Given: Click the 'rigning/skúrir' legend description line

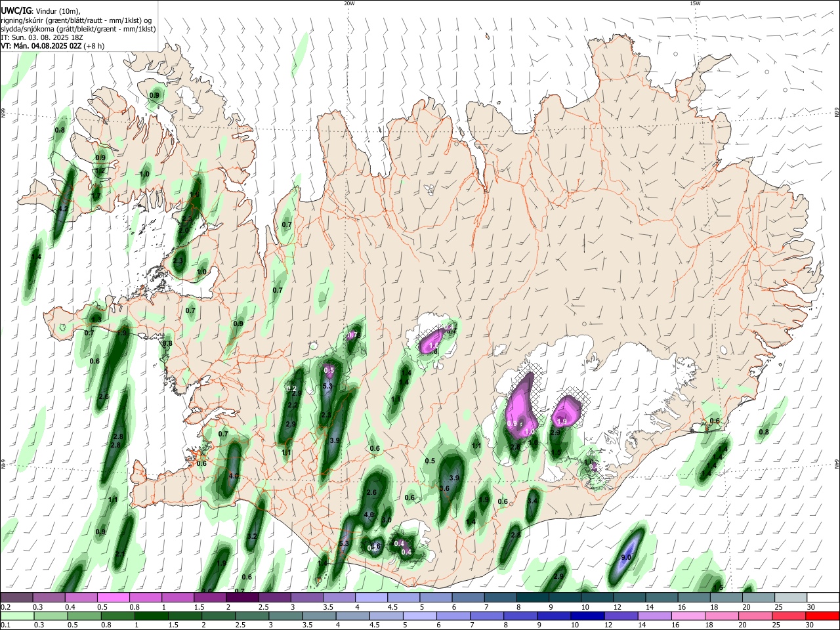Looking at the screenshot, I should [x=77, y=20].
